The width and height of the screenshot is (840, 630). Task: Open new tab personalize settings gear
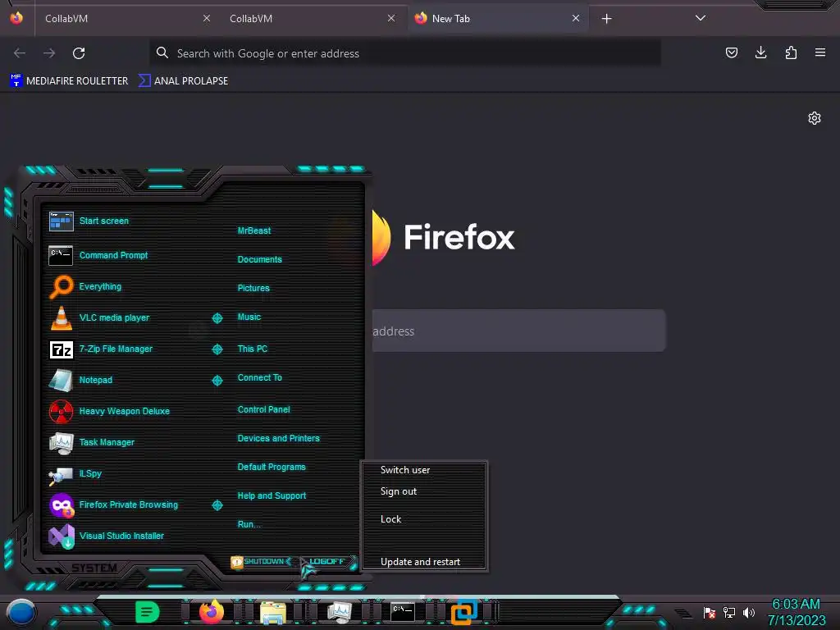click(x=815, y=118)
